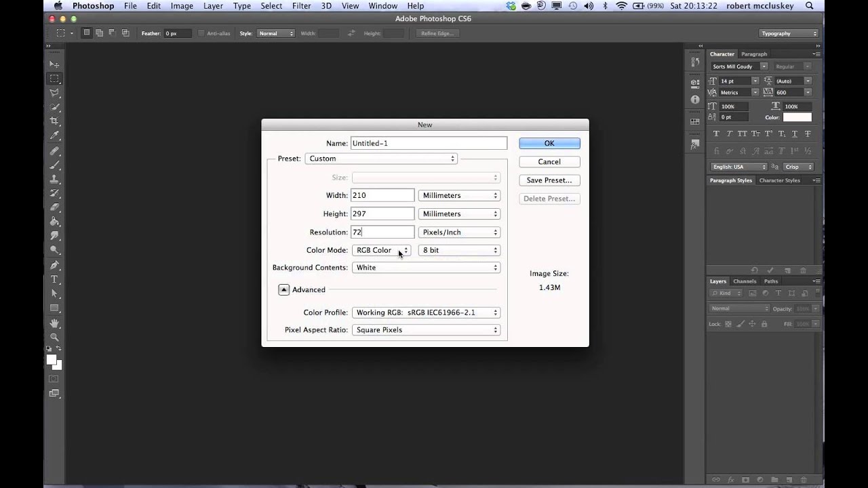
Task: Select the Eyedropper tool
Action: tap(54, 136)
